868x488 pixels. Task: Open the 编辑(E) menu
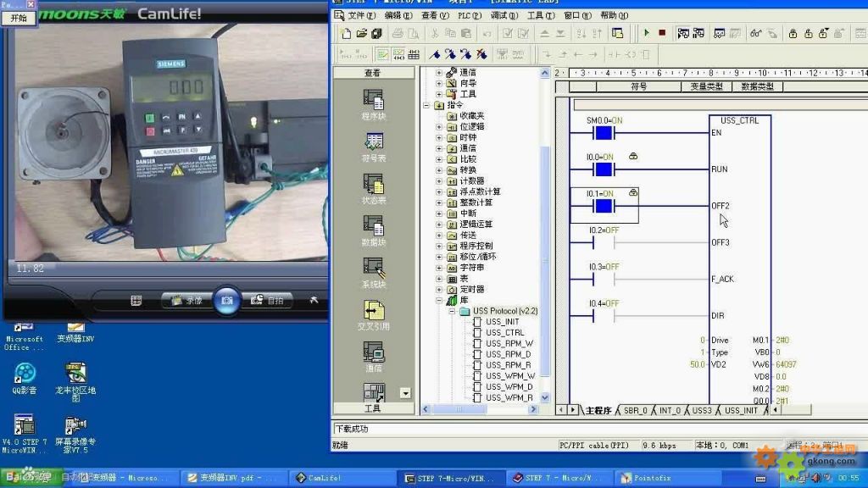click(x=398, y=15)
